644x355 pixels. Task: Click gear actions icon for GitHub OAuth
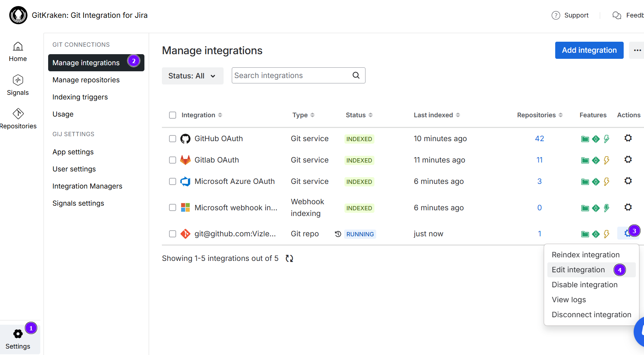[628, 138]
